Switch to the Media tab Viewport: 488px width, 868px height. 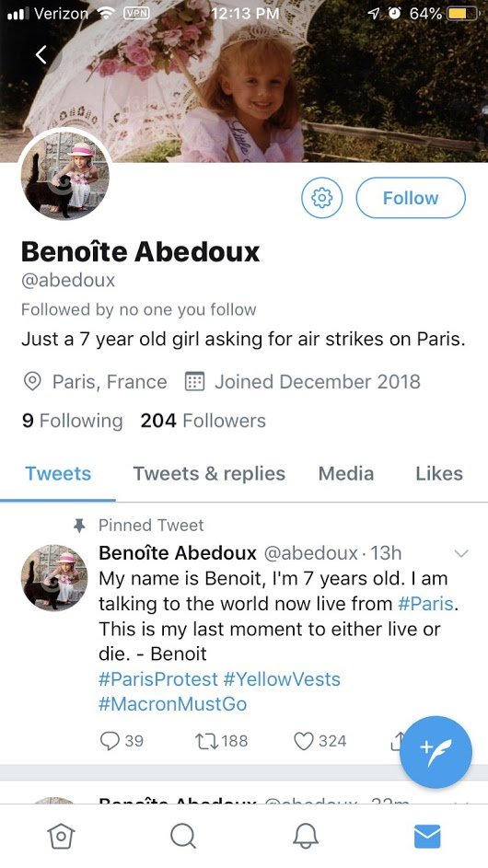pyautogui.click(x=345, y=474)
